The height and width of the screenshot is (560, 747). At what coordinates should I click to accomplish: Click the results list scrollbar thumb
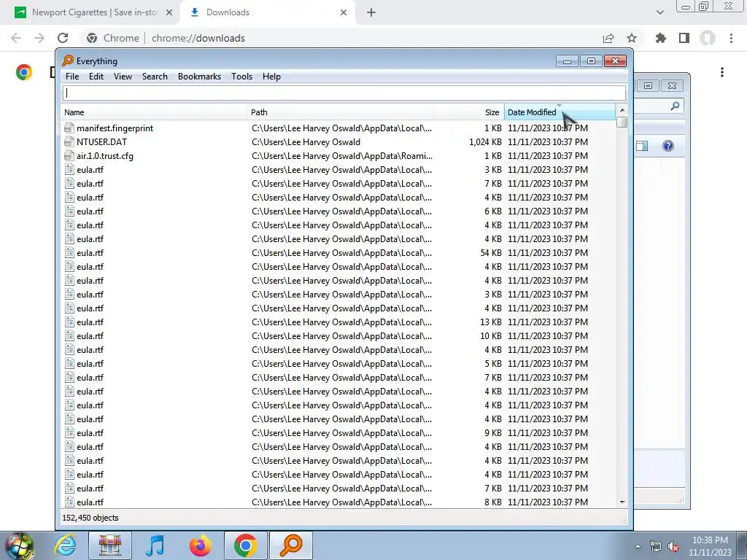pyautogui.click(x=622, y=122)
